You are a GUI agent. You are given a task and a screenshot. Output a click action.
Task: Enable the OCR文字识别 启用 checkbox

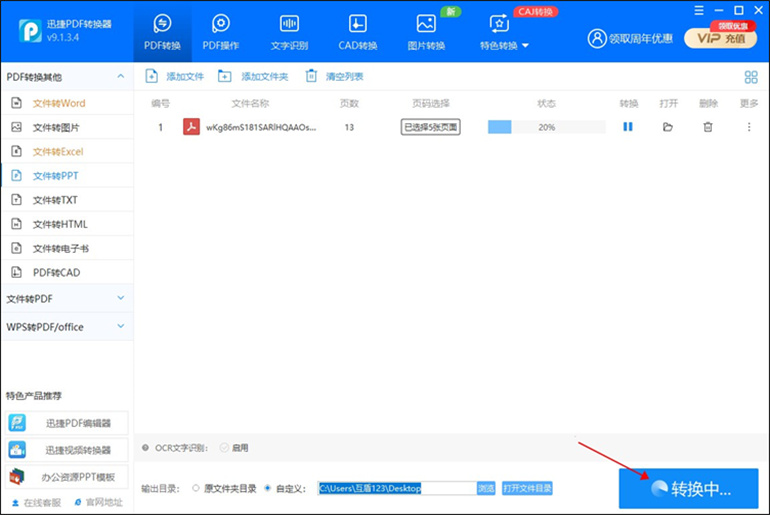[224, 448]
